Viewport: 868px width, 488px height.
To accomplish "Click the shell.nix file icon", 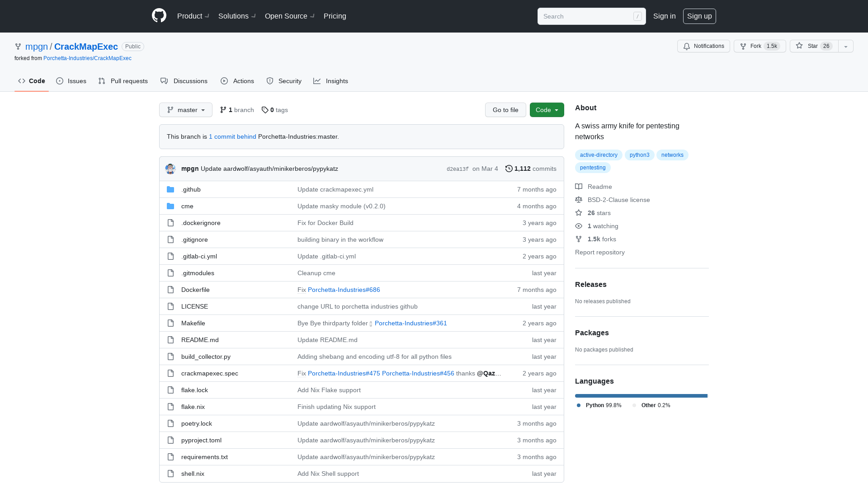I will pos(170,474).
